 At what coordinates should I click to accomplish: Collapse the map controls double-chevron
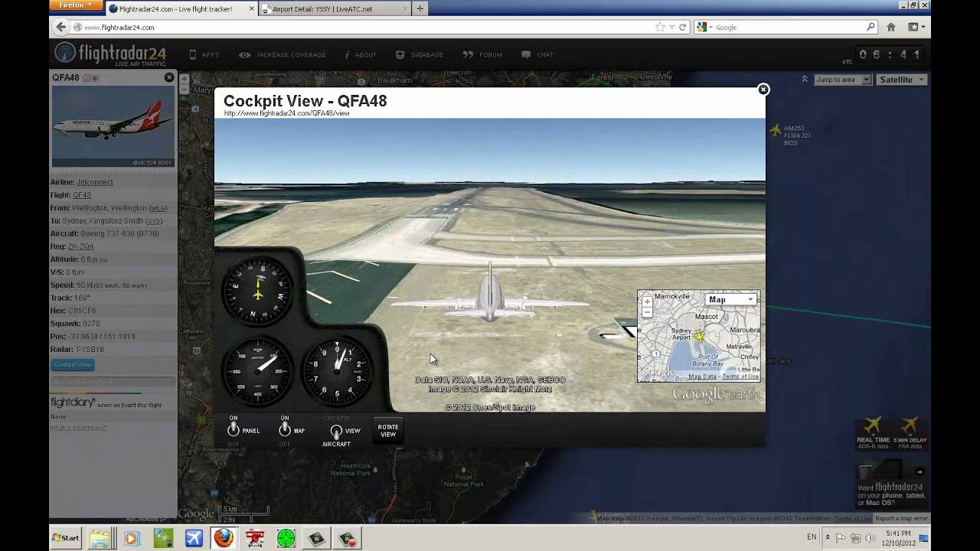[805, 79]
